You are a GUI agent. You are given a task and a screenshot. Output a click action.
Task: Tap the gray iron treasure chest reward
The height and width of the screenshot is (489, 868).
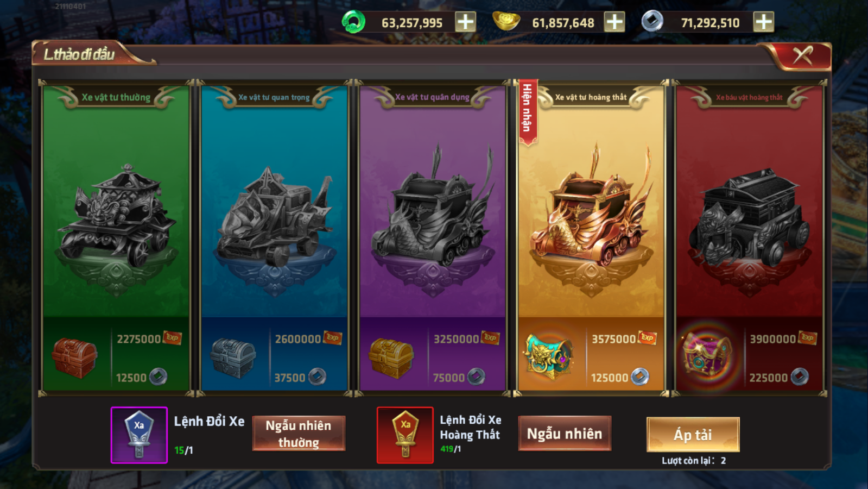coord(233,358)
